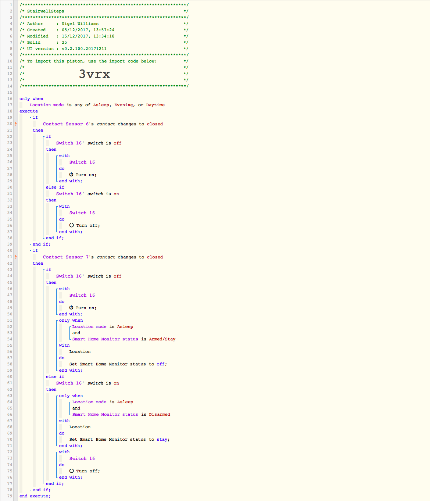Click the 'Switch 16' device on line 73
Viewport: 433px width, 504px height.
(x=82, y=458)
